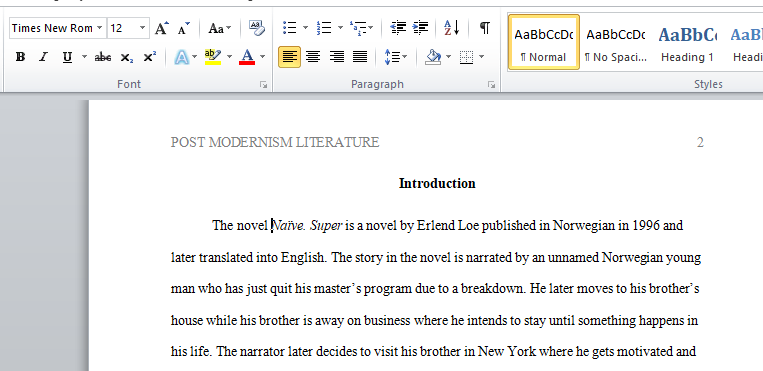Click the words "New York" in paragraph

pos(508,351)
